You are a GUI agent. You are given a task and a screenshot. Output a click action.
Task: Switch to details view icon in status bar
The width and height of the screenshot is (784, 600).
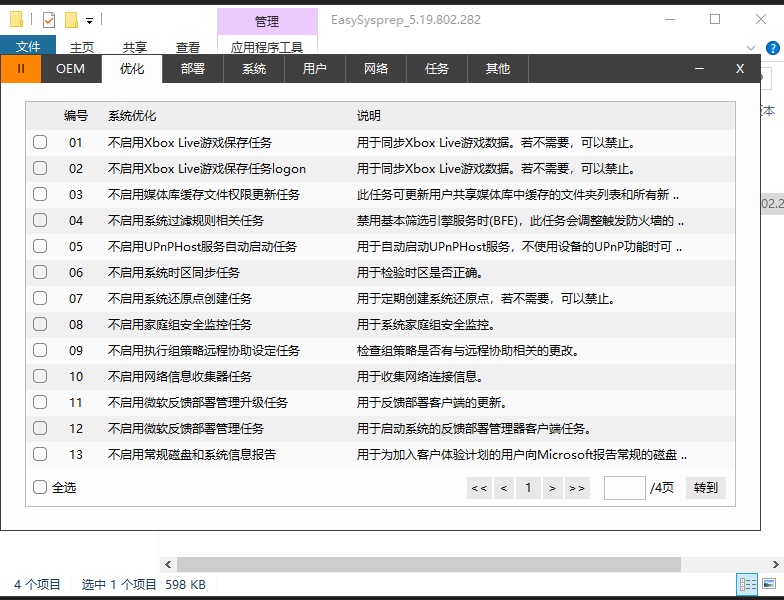point(746,584)
